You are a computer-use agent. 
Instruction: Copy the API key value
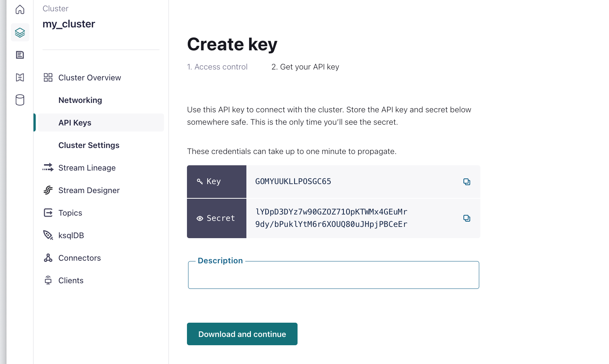(467, 181)
